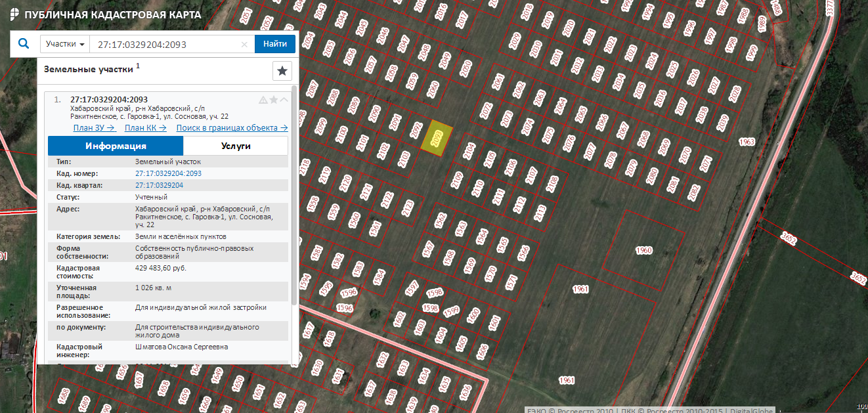Image resolution: width=868 pixels, height=413 pixels.
Task: Open the План КК link
Action: point(145,128)
